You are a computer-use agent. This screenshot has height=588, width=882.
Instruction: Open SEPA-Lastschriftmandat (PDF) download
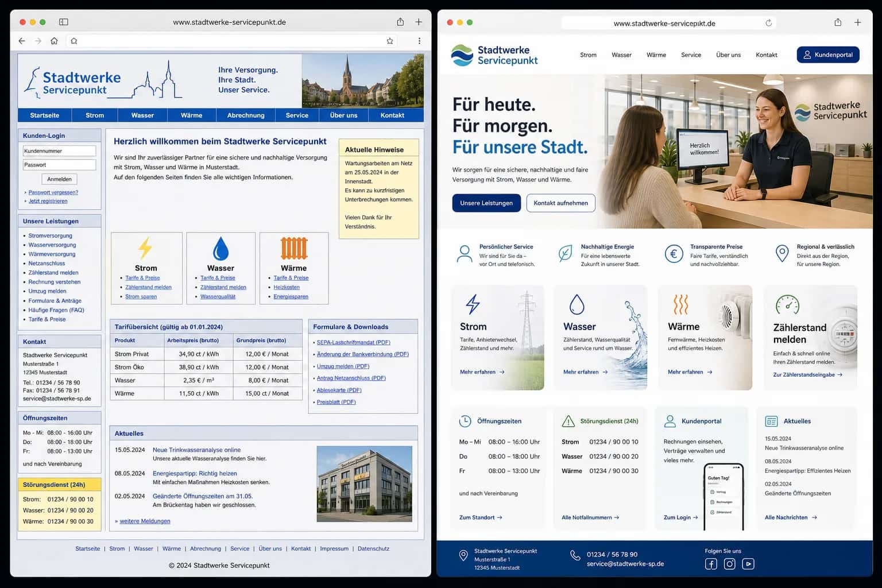tap(354, 342)
